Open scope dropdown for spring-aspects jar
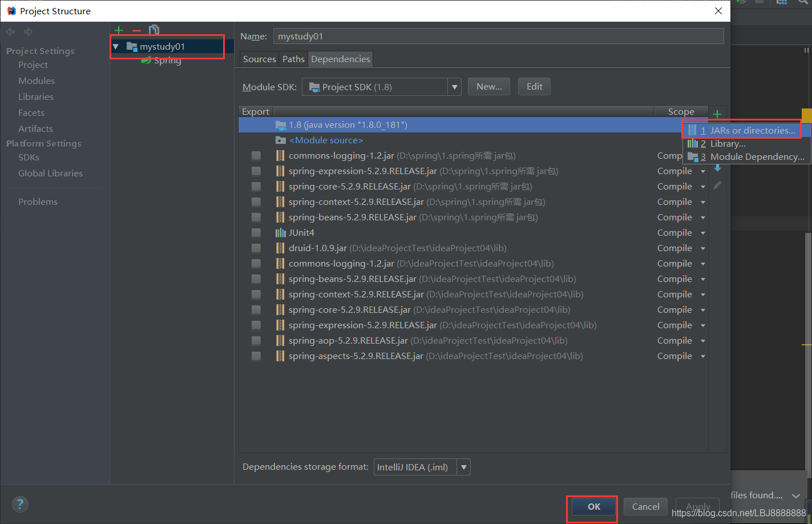Image resolution: width=812 pixels, height=524 pixels. click(x=703, y=356)
